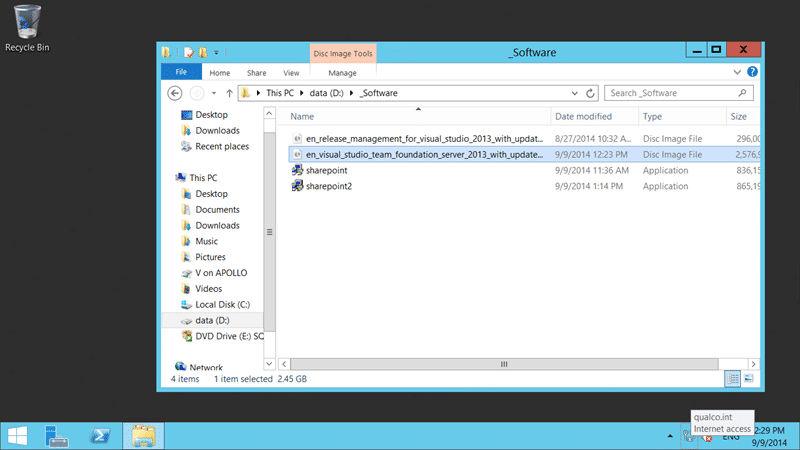
Task: Expand the arrow after data (D:) breadcrumb
Action: [352, 93]
